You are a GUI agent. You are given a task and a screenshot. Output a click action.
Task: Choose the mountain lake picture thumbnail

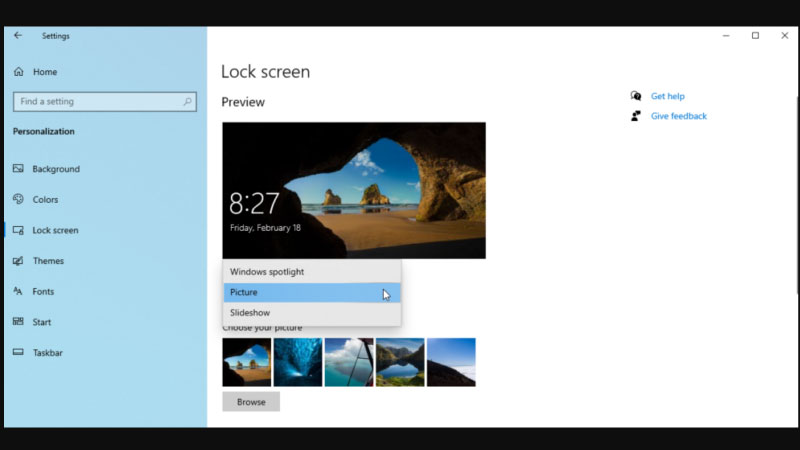pyautogui.click(x=400, y=362)
